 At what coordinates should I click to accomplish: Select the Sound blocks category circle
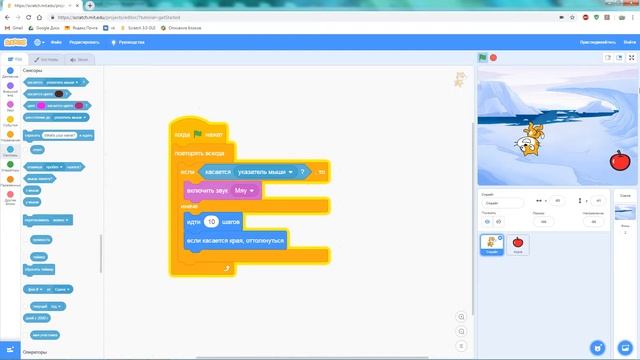pyautogui.click(x=10, y=104)
